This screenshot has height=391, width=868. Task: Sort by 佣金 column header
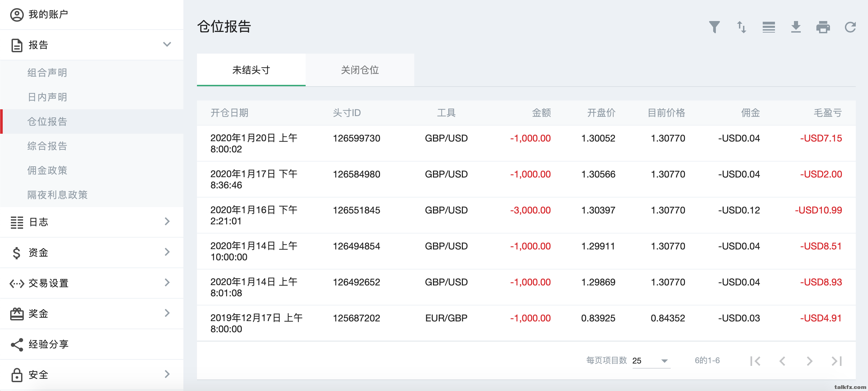click(x=751, y=113)
